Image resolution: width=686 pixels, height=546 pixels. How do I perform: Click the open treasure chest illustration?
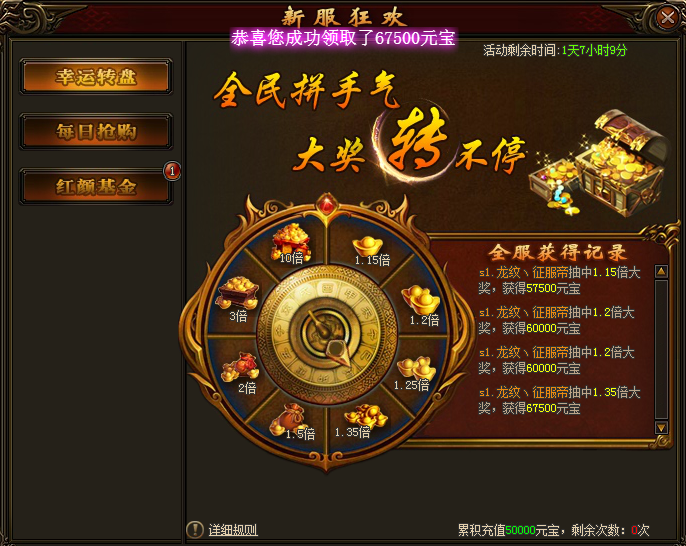pyautogui.click(x=599, y=163)
